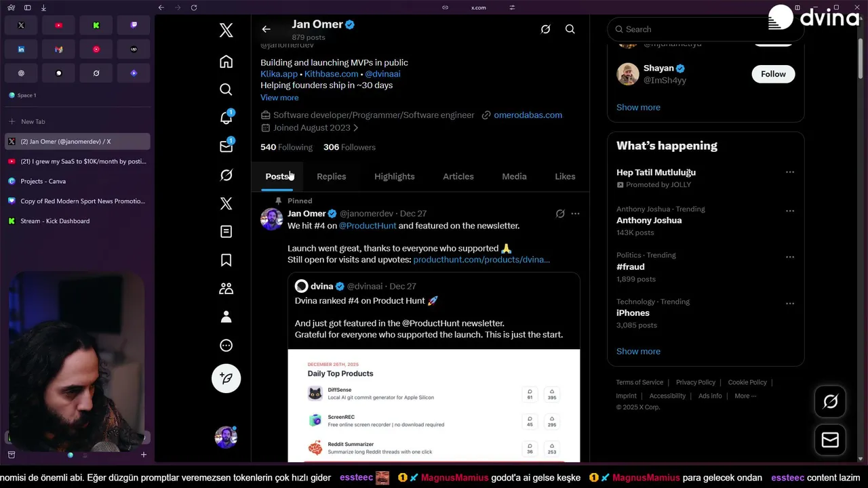
Task: Switch to the Posts tab
Action: click(277, 176)
